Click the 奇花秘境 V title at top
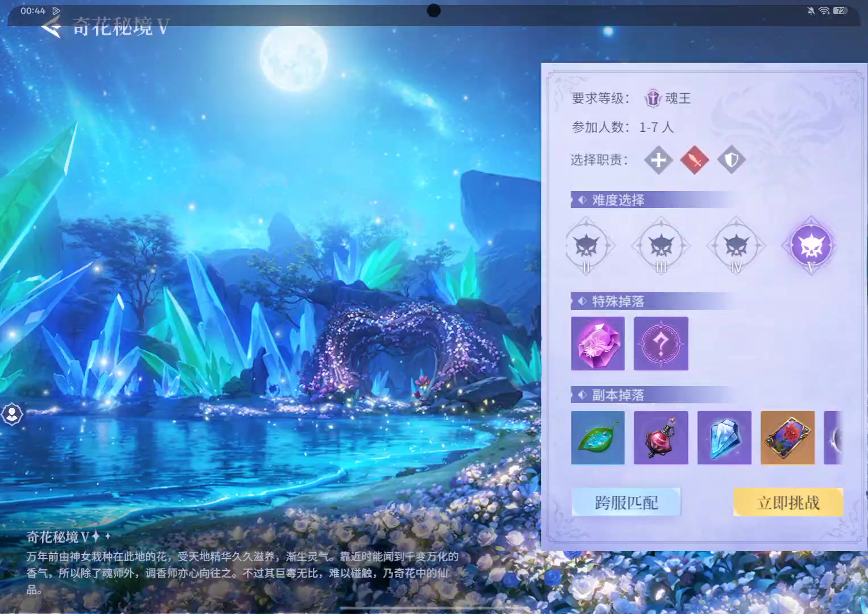Screen dimensions: 868x614 pyautogui.click(x=121, y=26)
